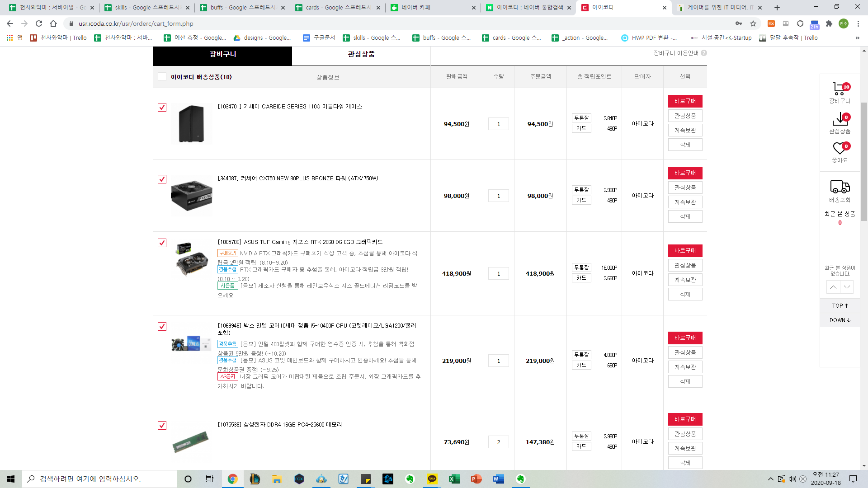Switch to the cards Google spreadsheet tab
Screen dimensions: 868x488
point(338,8)
